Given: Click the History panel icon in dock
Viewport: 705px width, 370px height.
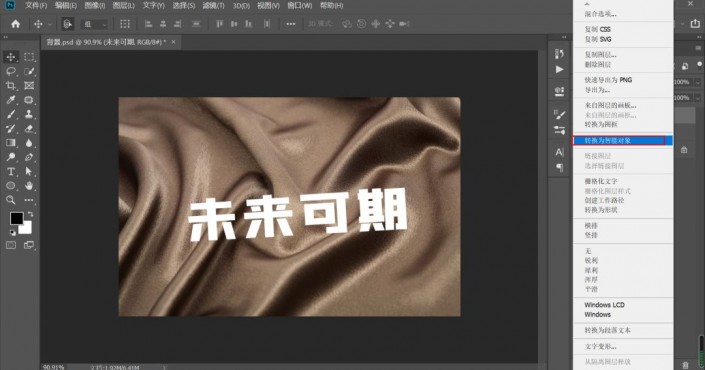Looking at the screenshot, I should 559,54.
